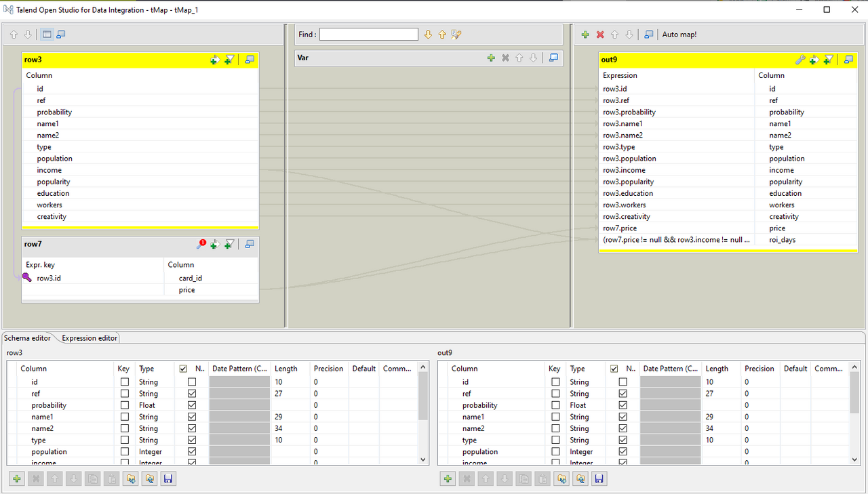Click the input panel move-up arrow

click(14, 35)
